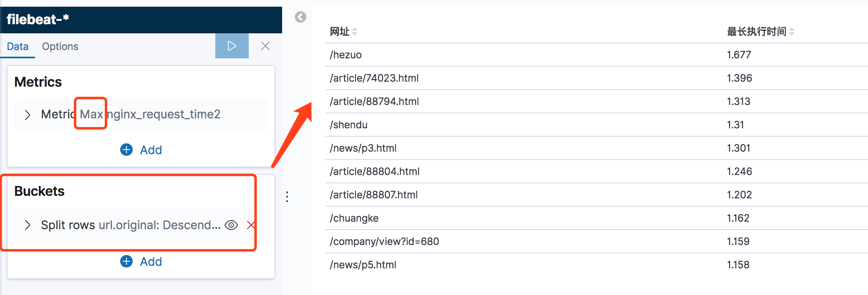Click the vertical dots resize handle
This screenshot has height=295, width=868.
pyautogui.click(x=287, y=197)
